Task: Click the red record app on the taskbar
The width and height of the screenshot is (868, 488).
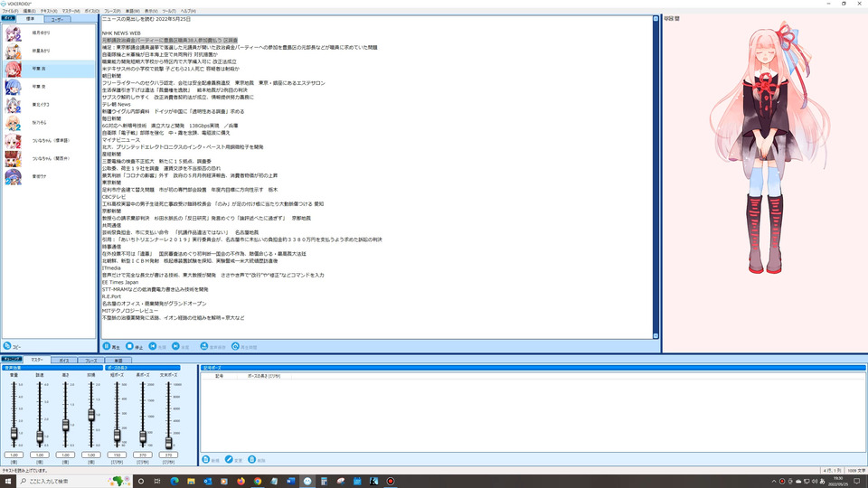Action: [391, 482]
